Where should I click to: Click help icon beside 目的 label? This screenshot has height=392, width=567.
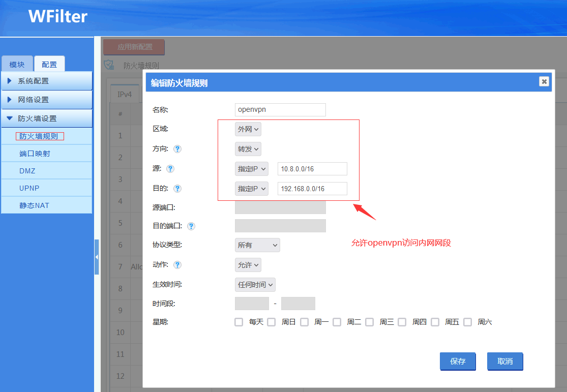click(177, 189)
